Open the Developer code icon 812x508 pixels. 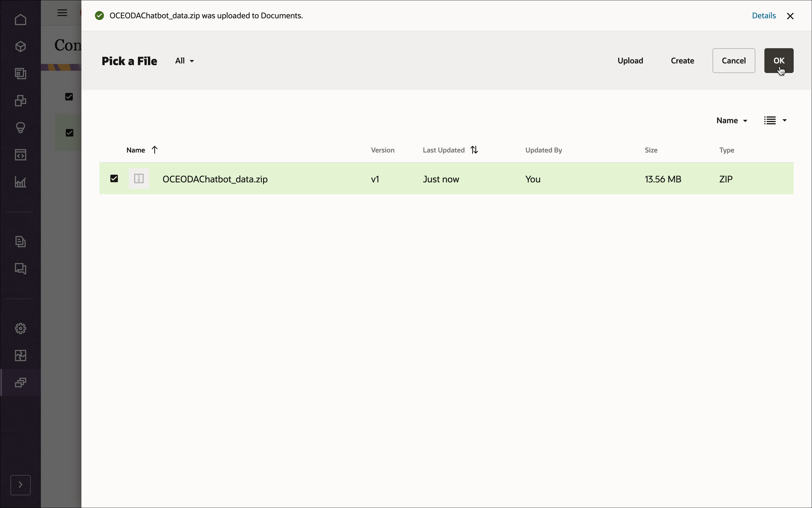coord(21,155)
